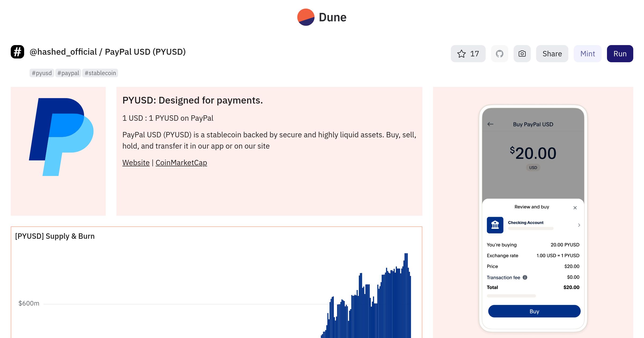Click the '1 USD : 1 PYUSD on PayPal' text
Image resolution: width=644 pixels, height=338 pixels.
point(168,118)
